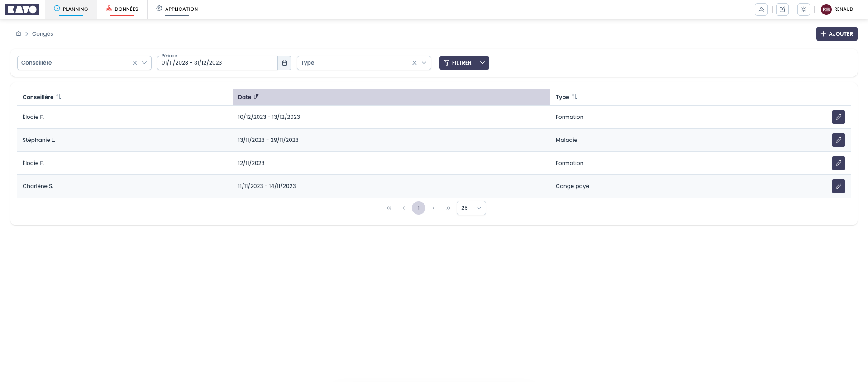This screenshot has height=382, width=868.
Task: Toggle the light theme sun icon
Action: tap(804, 9)
